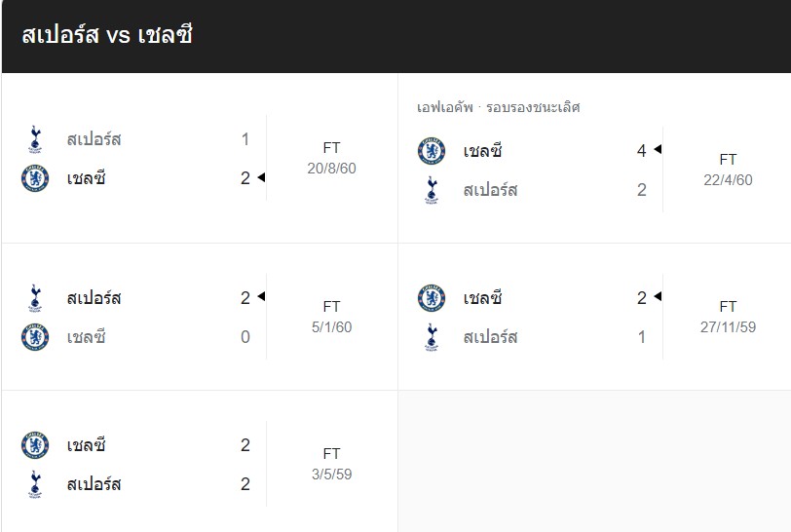The height and width of the screenshot is (532, 791).
Task: Click the สเปอร์ส vs เชลซี header title
Action: [107, 36]
